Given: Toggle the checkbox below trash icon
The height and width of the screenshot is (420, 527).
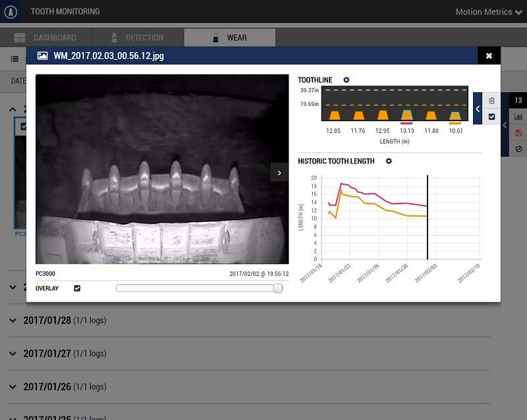Looking at the screenshot, I should tap(491, 117).
